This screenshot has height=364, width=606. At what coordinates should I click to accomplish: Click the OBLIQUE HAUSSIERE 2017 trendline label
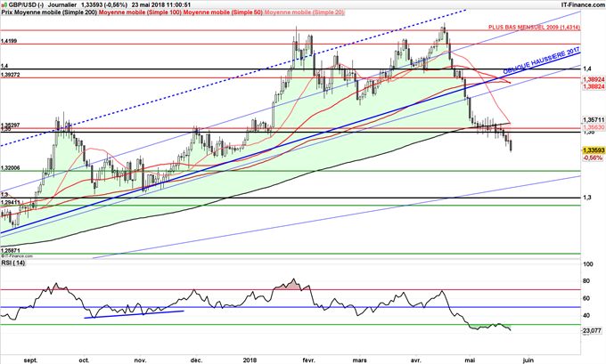[x=542, y=61]
